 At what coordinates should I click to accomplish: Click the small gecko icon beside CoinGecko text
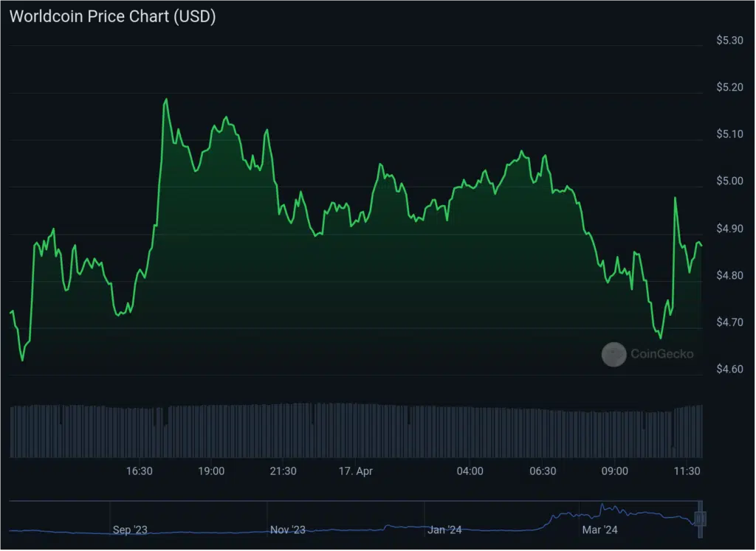(x=614, y=355)
